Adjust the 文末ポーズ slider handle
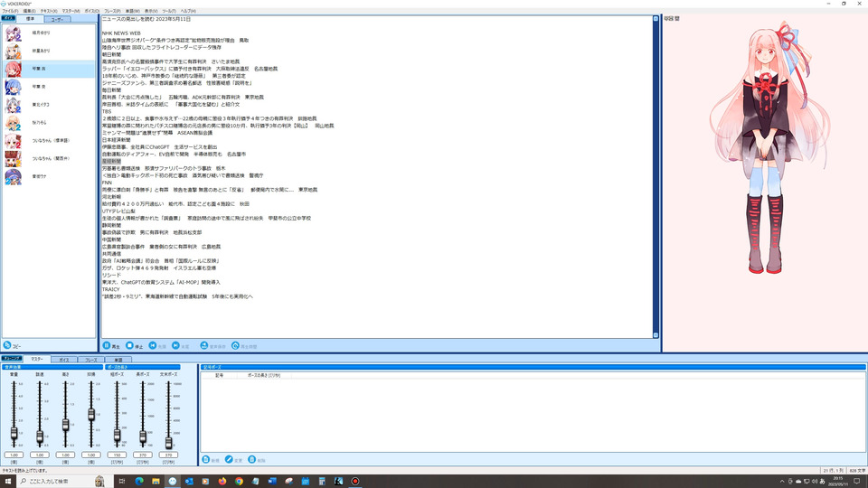The height and width of the screenshot is (488, 868). coord(168,442)
